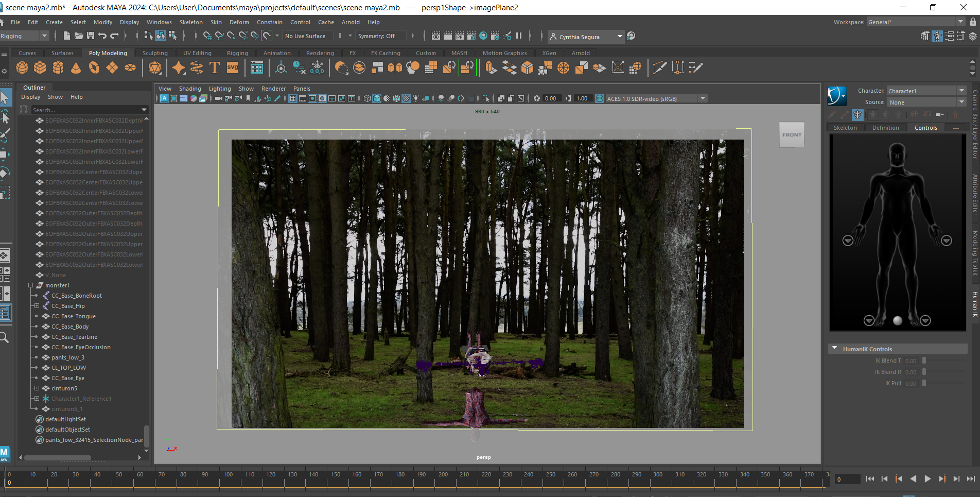Open the Source None dropdown
Screen dimensions: 980x497
click(x=926, y=102)
